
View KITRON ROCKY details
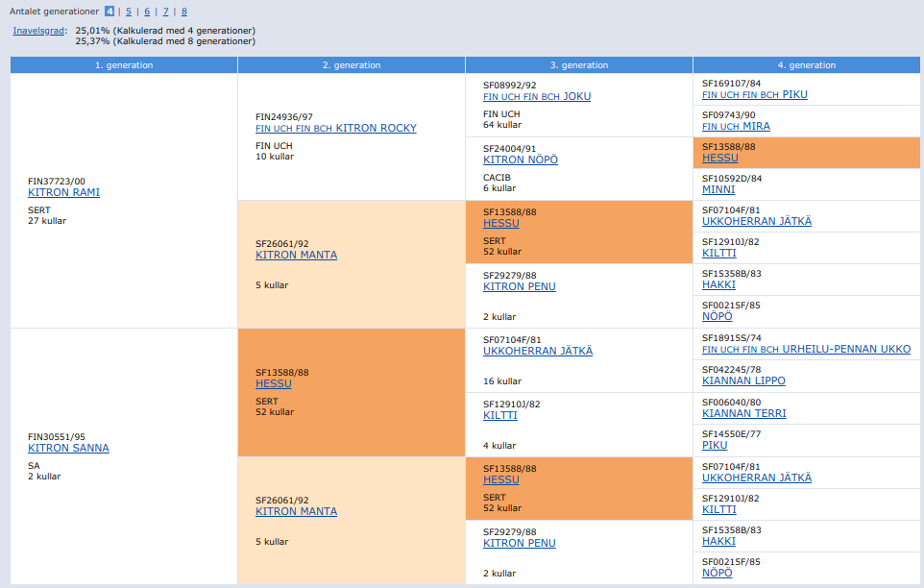pyautogui.click(x=335, y=128)
